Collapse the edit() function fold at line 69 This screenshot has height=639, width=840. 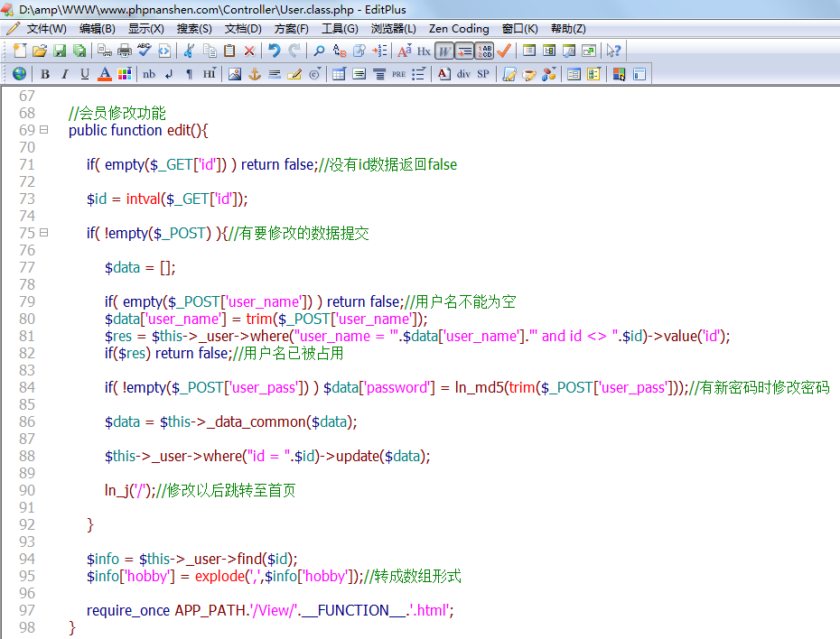tap(44, 129)
